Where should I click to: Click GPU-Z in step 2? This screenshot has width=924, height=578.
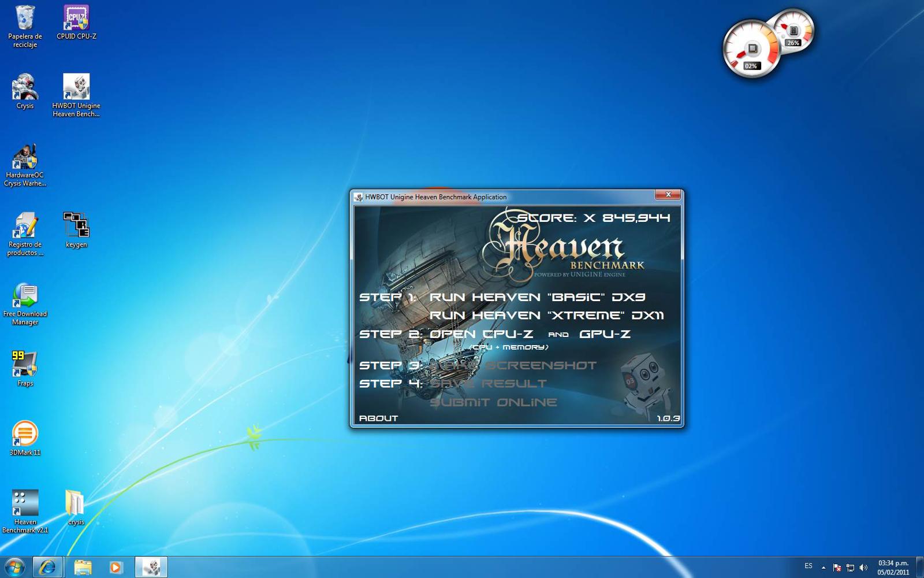605,334
